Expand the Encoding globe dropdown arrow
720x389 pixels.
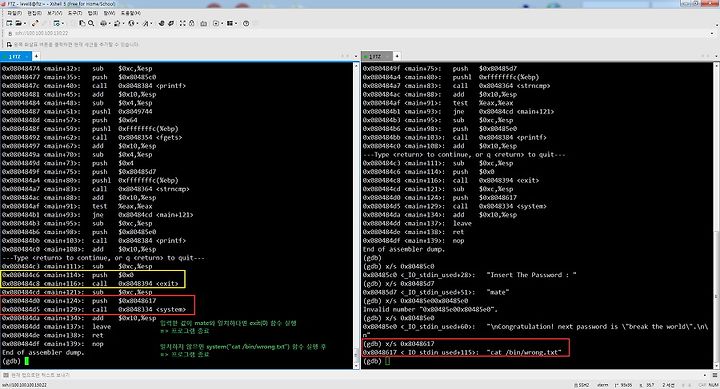[137, 23]
